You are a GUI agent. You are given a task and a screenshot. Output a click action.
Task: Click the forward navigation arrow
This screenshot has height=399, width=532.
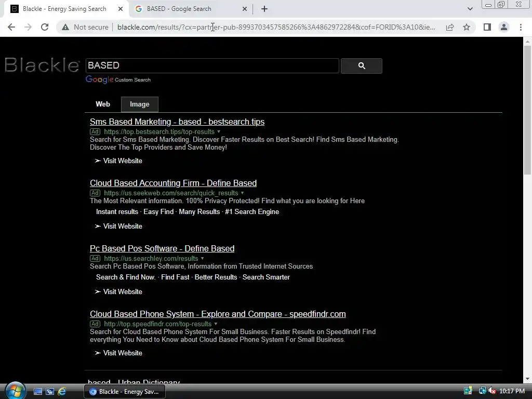28,27
